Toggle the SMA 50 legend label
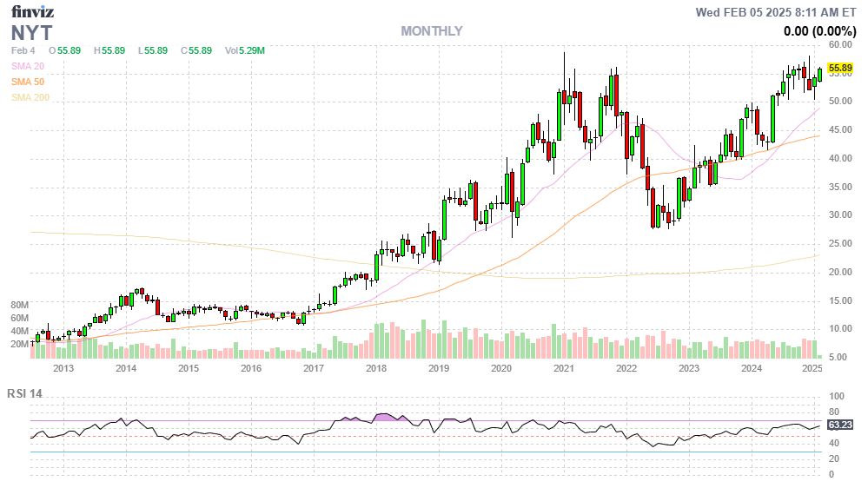 (x=27, y=82)
